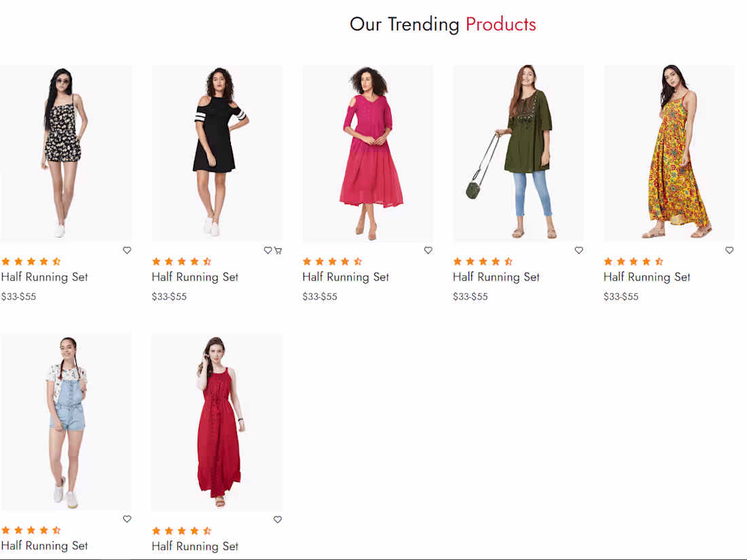Open the black floral romper product image
Screen dimensions: 747x560
point(66,153)
